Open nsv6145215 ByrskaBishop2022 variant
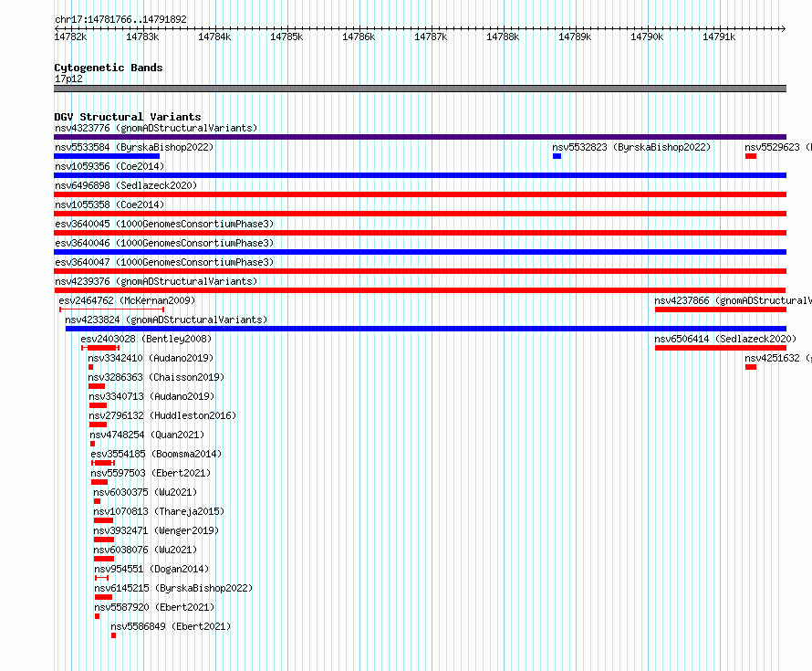812x671 pixels. (x=173, y=588)
